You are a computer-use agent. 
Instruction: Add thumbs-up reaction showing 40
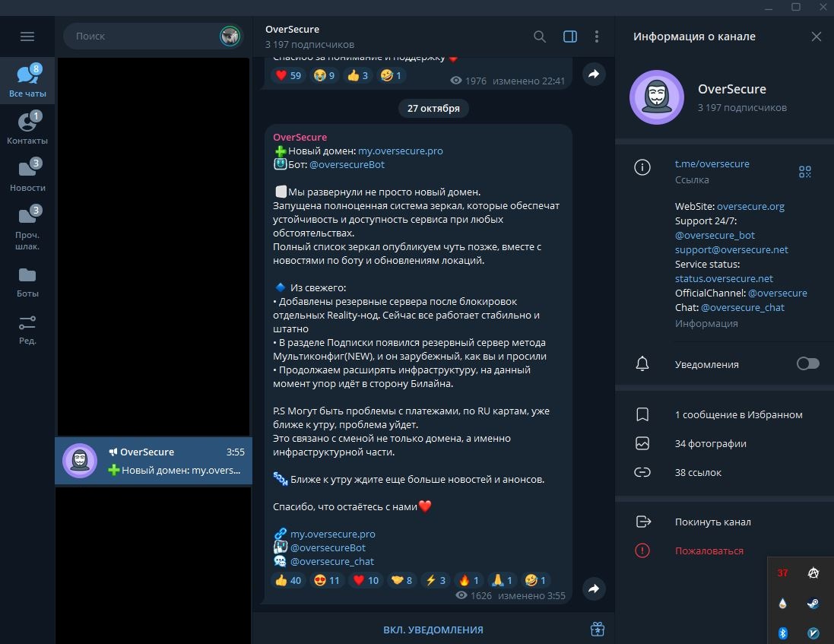pyautogui.click(x=288, y=580)
